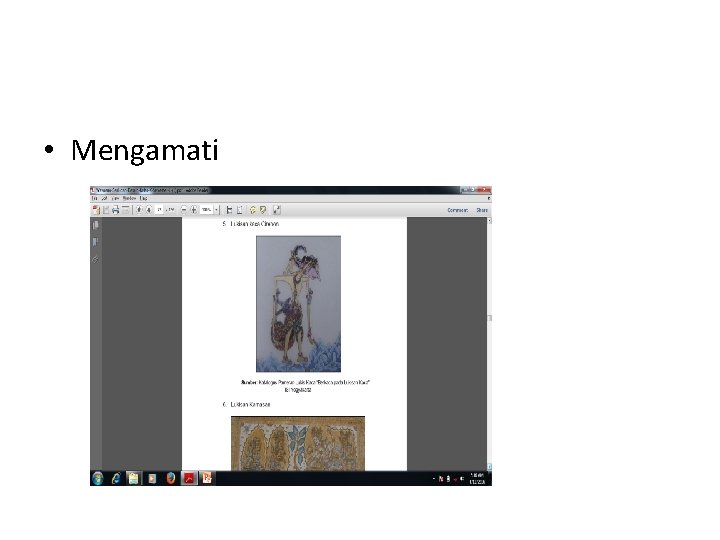Click the scroll up arrow
The width and height of the screenshot is (720, 540).
[x=489, y=221]
